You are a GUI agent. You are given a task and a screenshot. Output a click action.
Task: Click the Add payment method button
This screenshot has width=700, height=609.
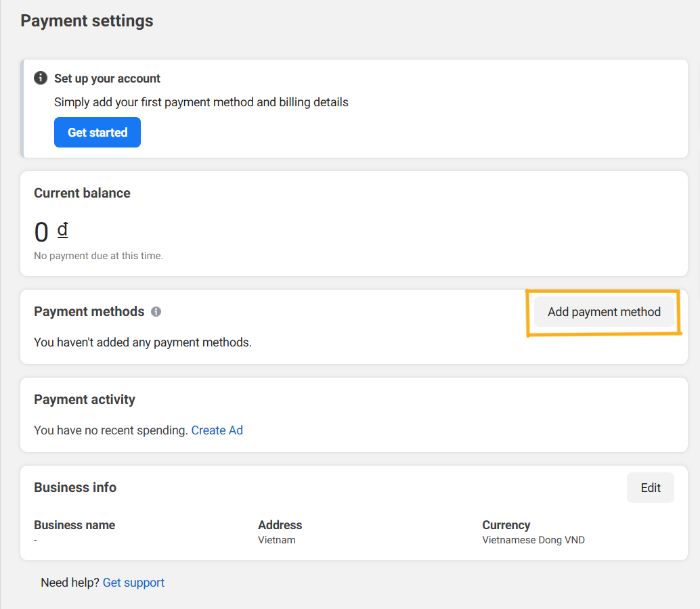click(x=604, y=312)
